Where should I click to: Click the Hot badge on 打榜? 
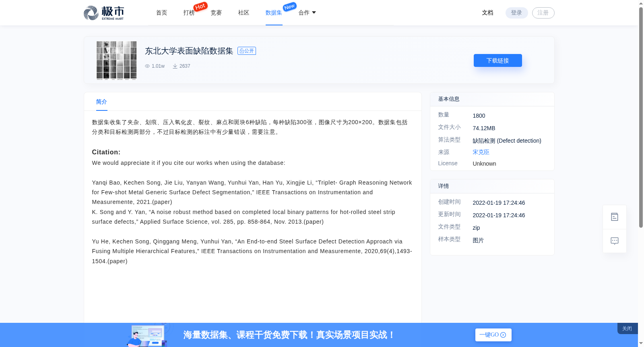(x=200, y=6)
